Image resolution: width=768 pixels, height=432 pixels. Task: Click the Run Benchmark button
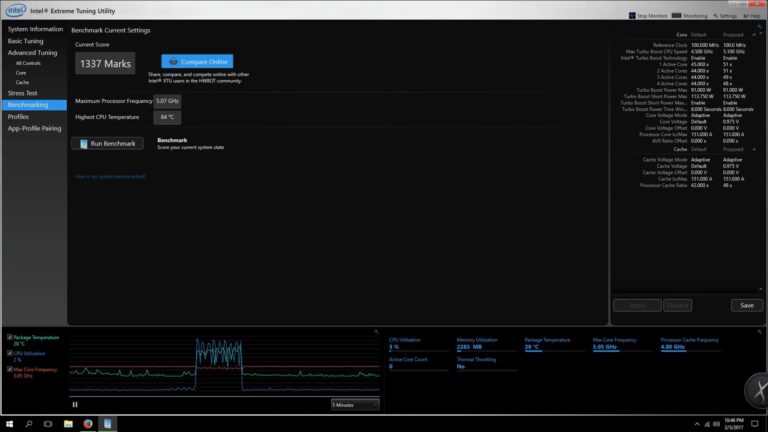[108, 143]
